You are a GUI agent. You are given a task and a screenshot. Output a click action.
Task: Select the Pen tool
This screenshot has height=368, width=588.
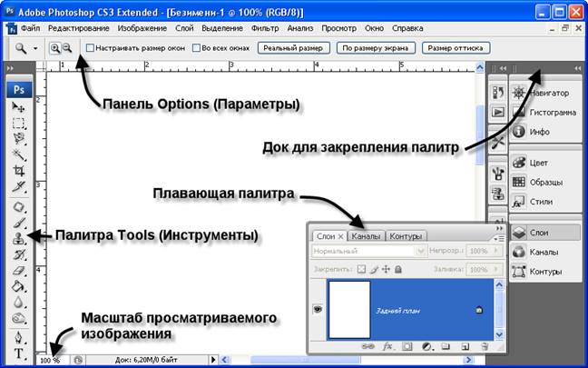pyautogui.click(x=18, y=338)
